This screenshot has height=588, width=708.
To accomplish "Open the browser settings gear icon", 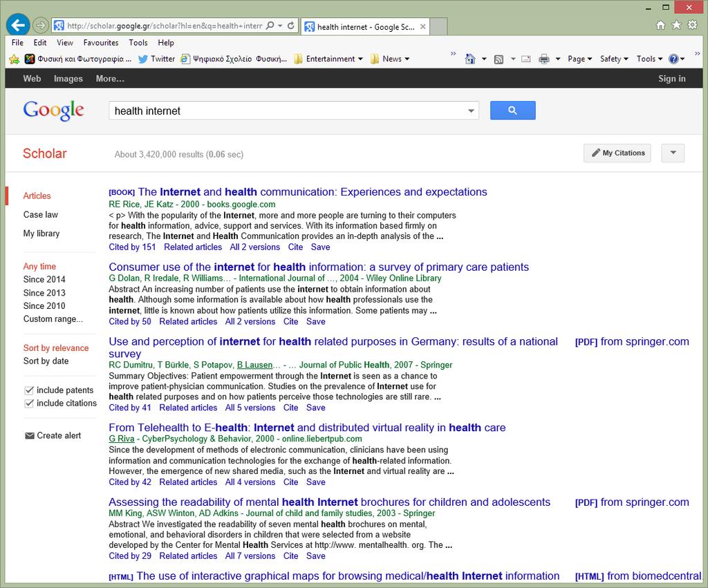I will [692, 26].
